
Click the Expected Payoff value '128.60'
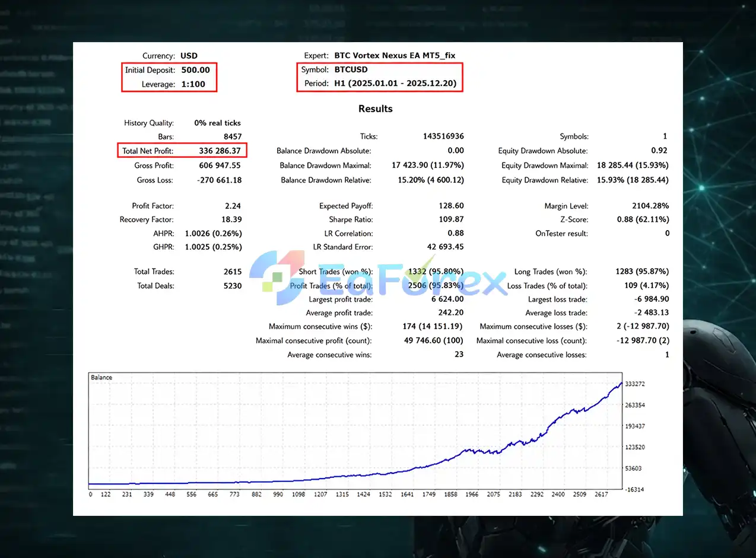pyautogui.click(x=452, y=206)
